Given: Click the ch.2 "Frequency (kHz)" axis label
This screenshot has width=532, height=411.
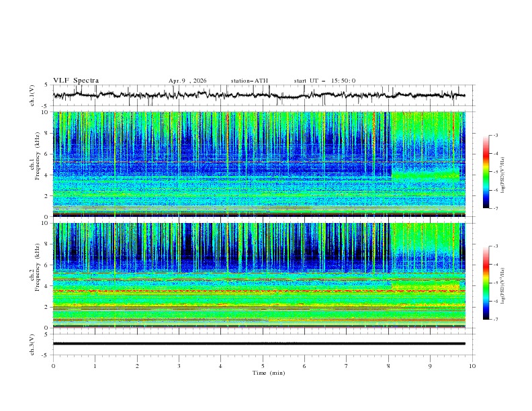Looking at the screenshot, I should click(37, 267).
